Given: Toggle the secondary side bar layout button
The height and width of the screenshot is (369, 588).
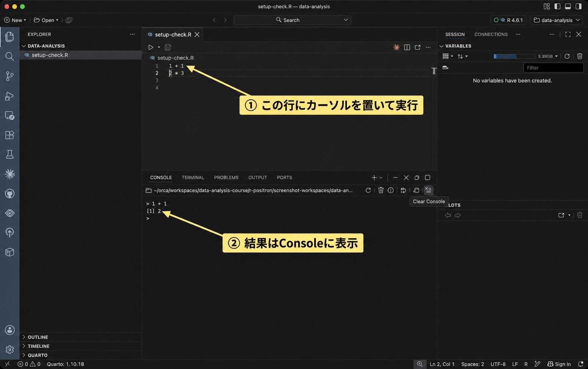Looking at the screenshot, I should [579, 6].
